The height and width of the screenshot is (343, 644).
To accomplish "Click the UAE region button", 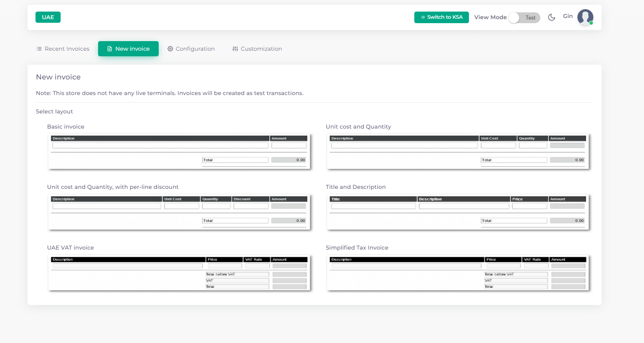I will point(48,17).
